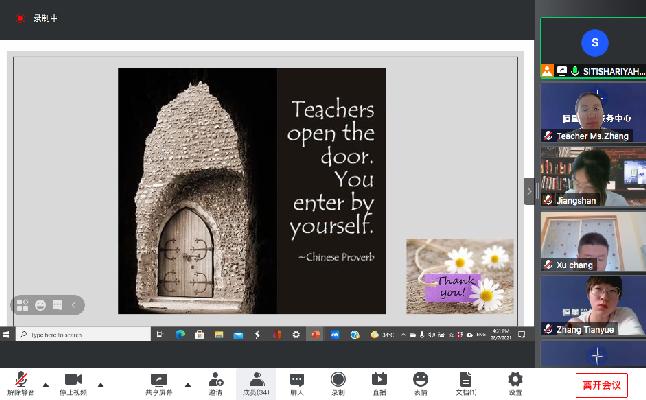Stop video with the camera button
The height and width of the screenshot is (400, 646).
click(x=72, y=381)
